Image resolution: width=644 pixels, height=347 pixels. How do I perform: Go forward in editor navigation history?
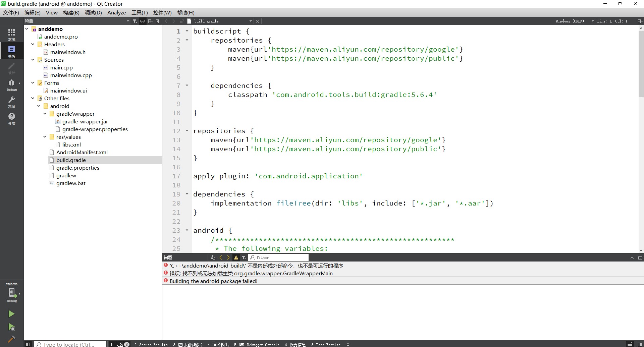click(x=174, y=21)
